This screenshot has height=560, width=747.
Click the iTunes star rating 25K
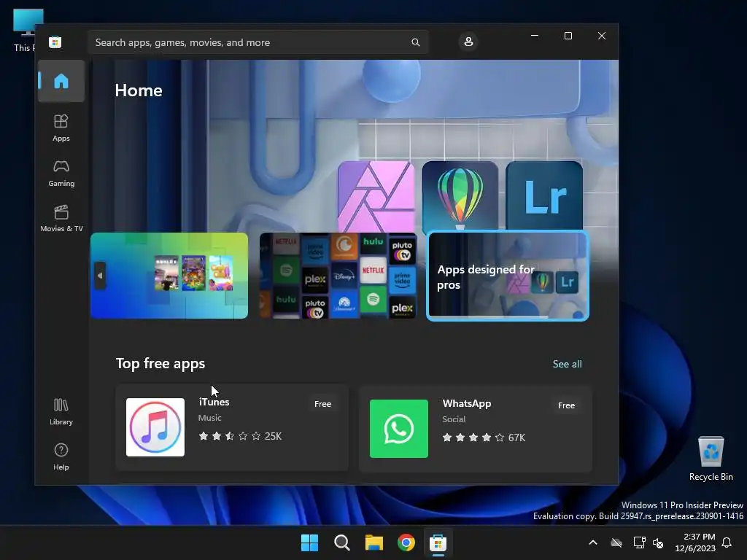point(240,436)
